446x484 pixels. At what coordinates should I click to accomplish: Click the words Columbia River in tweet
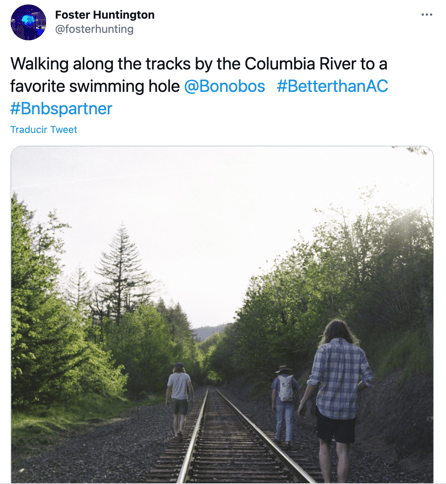pyautogui.click(x=300, y=64)
